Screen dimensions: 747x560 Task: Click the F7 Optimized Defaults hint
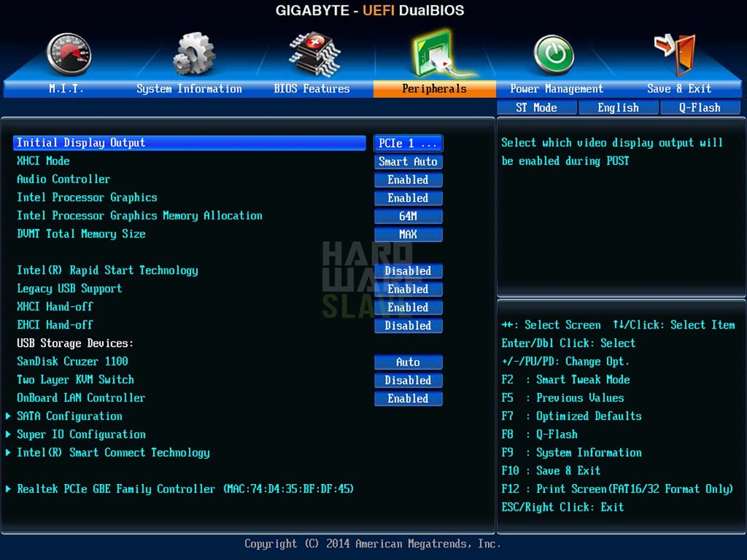pyautogui.click(x=571, y=416)
